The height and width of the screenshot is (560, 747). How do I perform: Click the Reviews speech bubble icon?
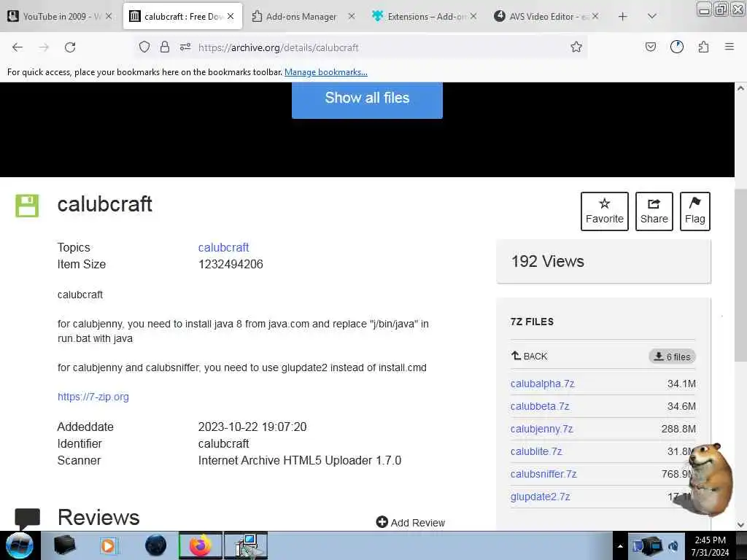(x=27, y=519)
